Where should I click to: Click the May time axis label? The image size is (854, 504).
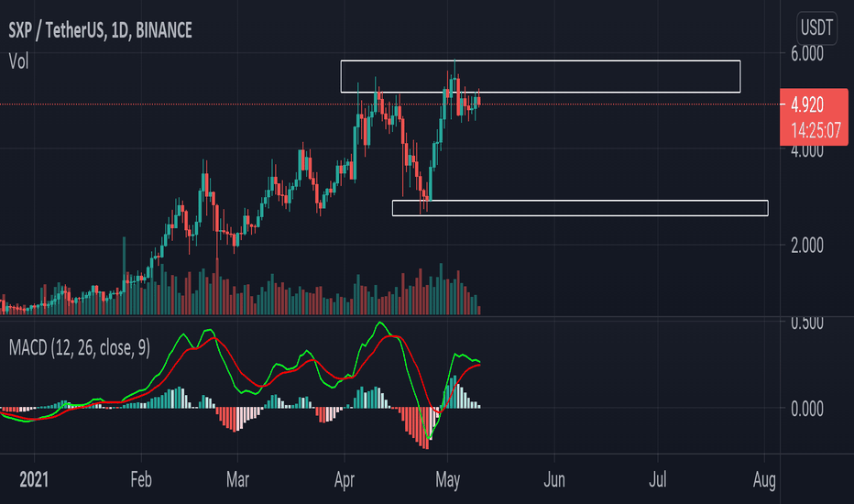point(448,480)
